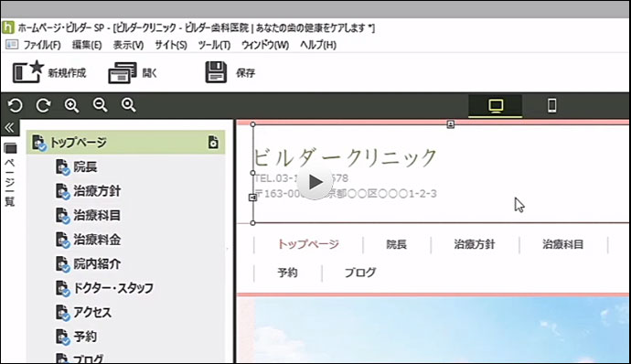This screenshot has width=631, height=364.
Task: Click the page icon next to アクセス
Action: pos(62,313)
